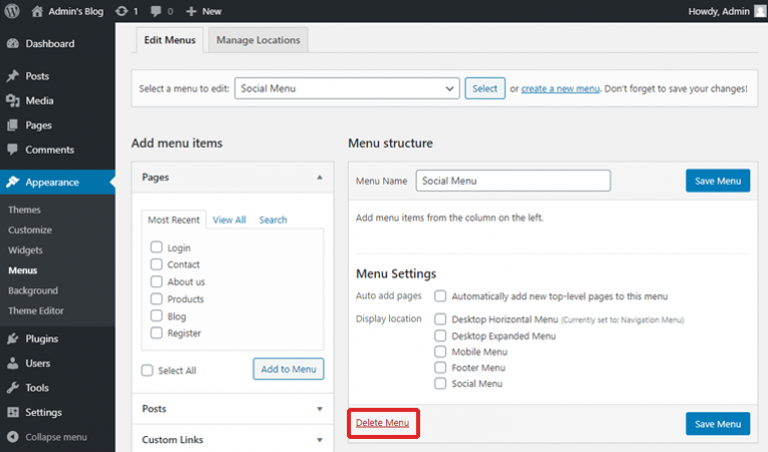Open the select a menu dropdown
The width and height of the screenshot is (768, 452).
347,88
